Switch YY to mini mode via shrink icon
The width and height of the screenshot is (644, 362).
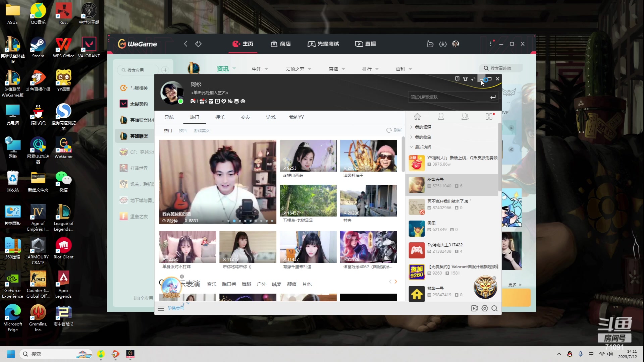click(x=473, y=79)
